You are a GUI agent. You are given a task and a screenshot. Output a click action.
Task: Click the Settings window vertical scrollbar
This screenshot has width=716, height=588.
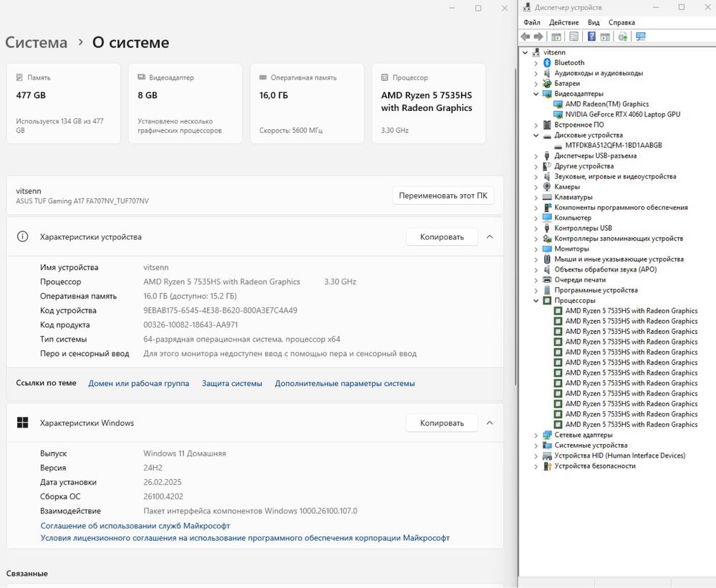pyautogui.click(x=516, y=226)
